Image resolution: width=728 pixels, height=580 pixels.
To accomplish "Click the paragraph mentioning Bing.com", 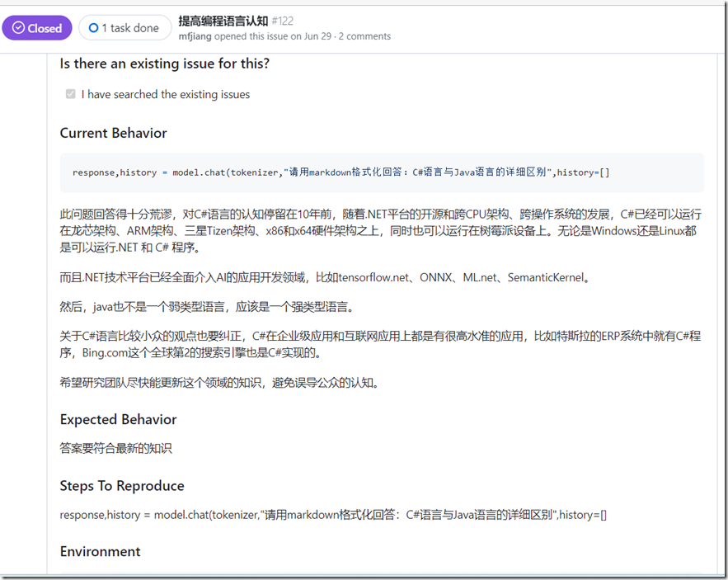I will tap(381, 344).
